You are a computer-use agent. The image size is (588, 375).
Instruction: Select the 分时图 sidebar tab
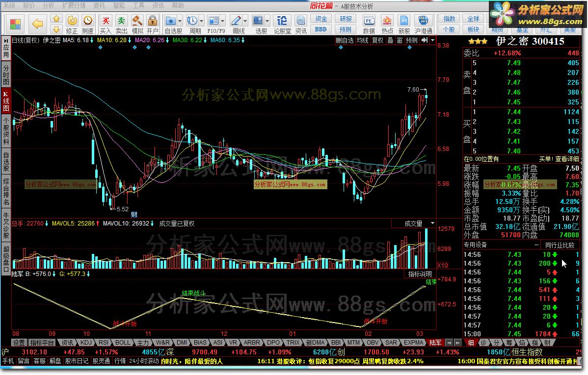[6, 75]
